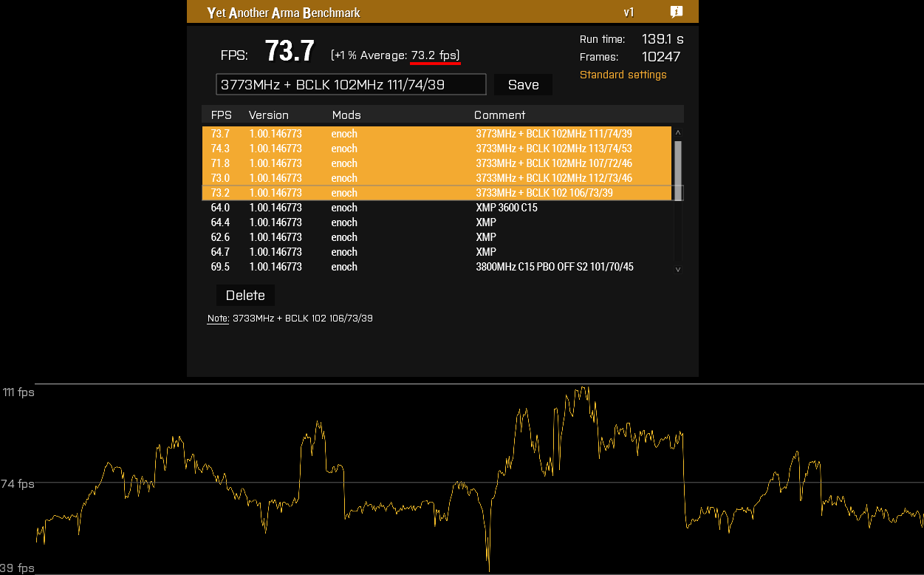Viewport: 924px width, 575px height.
Task: Select the XMP 3600 C15 row
Action: tap(437, 208)
